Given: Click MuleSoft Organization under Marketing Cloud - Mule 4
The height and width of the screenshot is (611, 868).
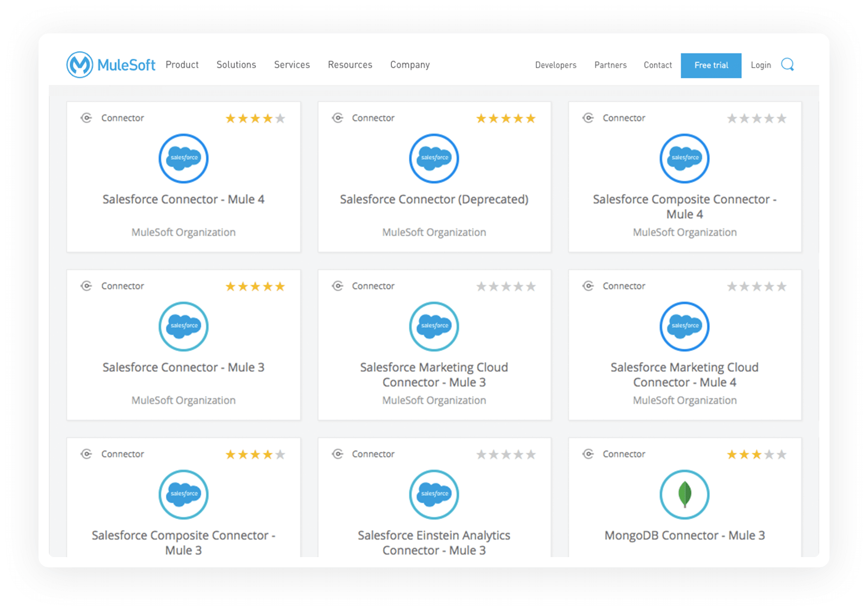Looking at the screenshot, I should [x=685, y=400].
